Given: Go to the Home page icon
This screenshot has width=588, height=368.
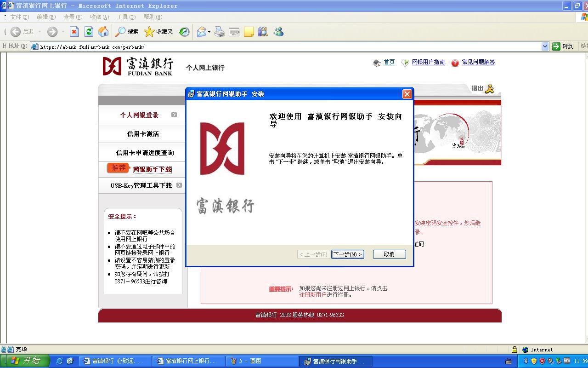Looking at the screenshot, I should (x=103, y=32).
